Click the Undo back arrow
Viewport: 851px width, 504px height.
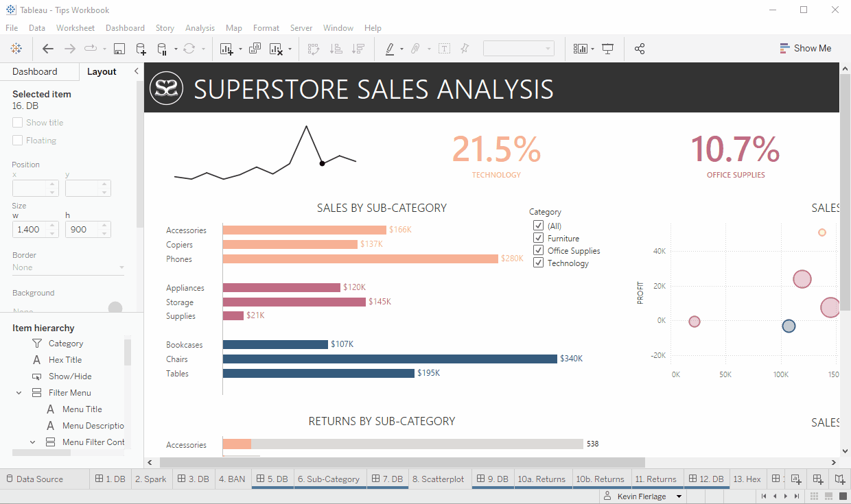47,49
